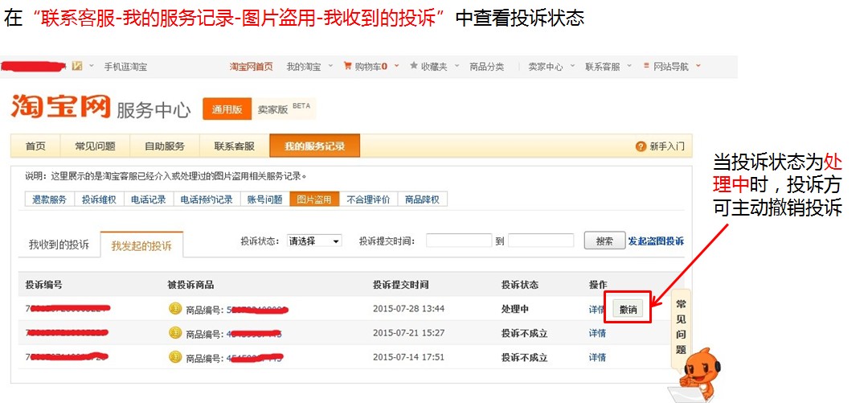868x403 pixels.
Task: Click the gold coin icon in 2015-07-28 row
Action: click(175, 310)
